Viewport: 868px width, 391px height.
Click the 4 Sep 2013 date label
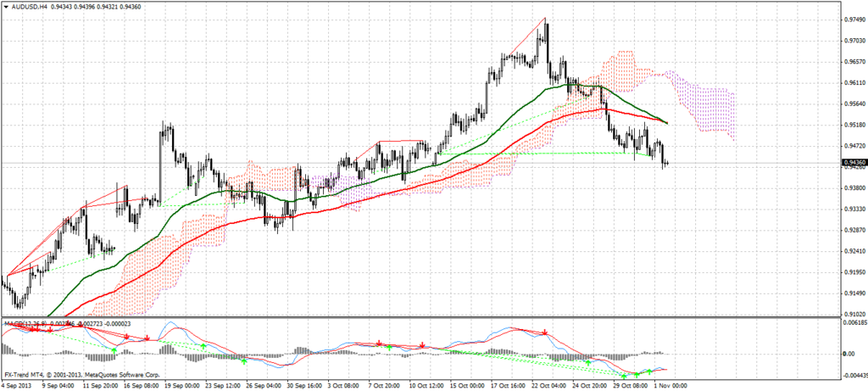[19, 384]
